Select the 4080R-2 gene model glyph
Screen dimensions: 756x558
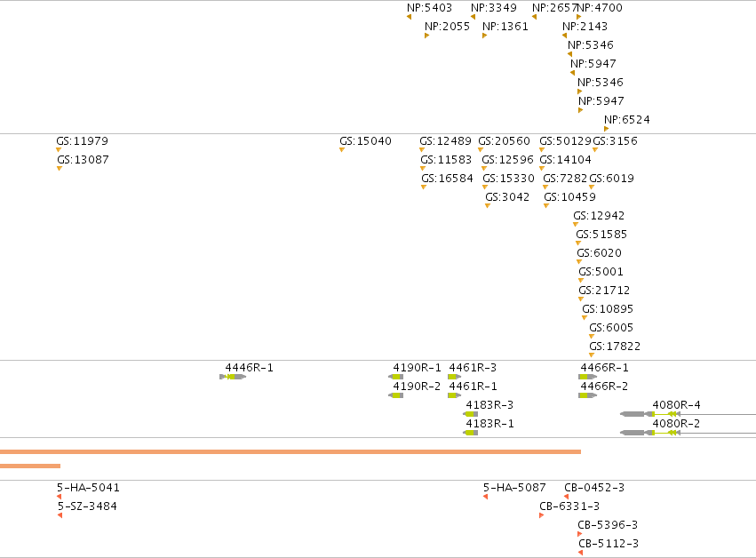[x=688, y=433]
